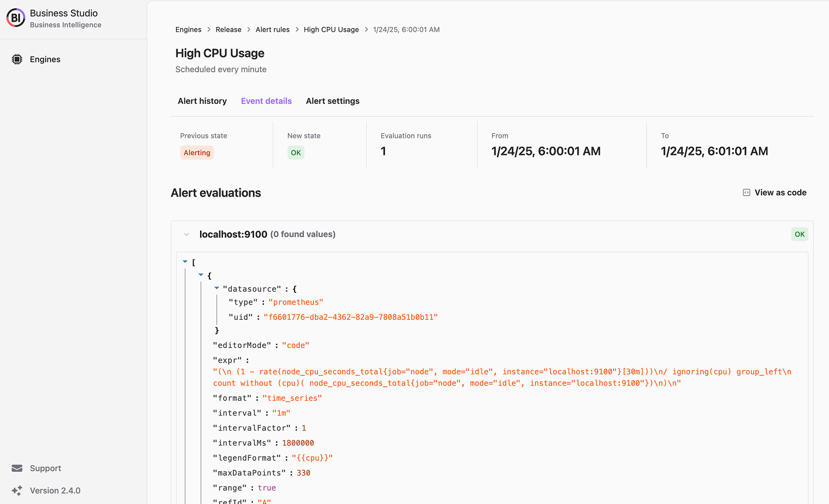Image resolution: width=829 pixels, height=504 pixels.
Task: Click the localhost:9100 heading text
Action: click(234, 234)
